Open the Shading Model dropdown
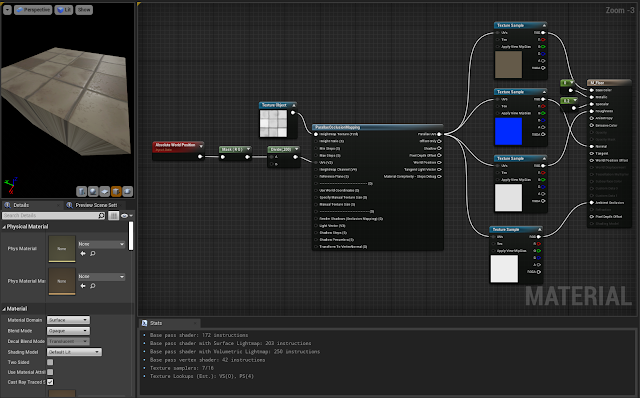This screenshot has height=398, width=640. pyautogui.click(x=74, y=352)
